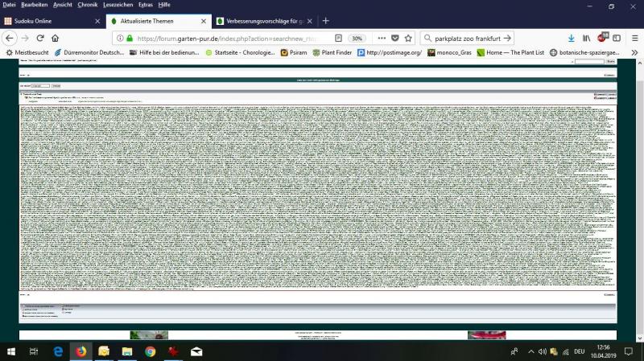This screenshot has width=644, height=361.
Task: Bookmark this page with star icon
Action: tap(408, 38)
